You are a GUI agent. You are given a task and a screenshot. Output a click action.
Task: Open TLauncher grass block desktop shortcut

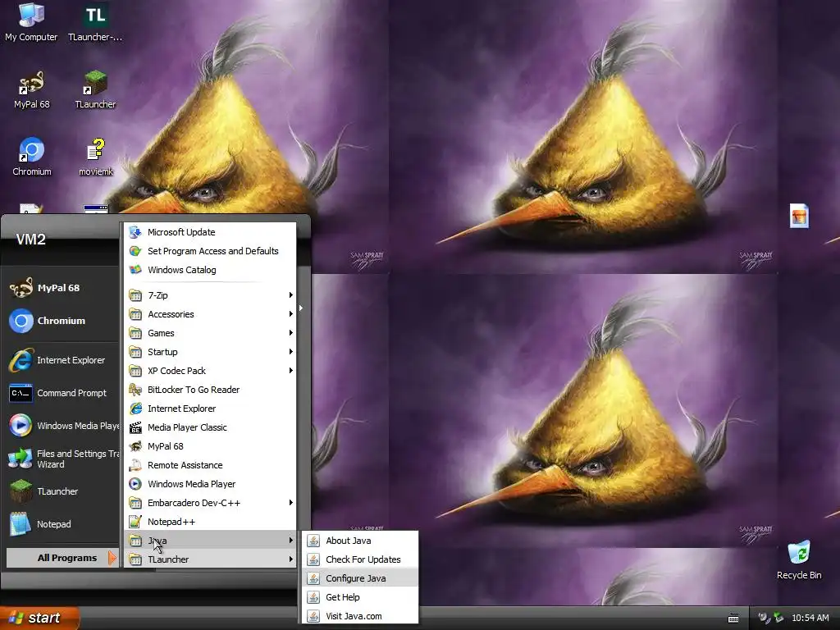(95, 90)
